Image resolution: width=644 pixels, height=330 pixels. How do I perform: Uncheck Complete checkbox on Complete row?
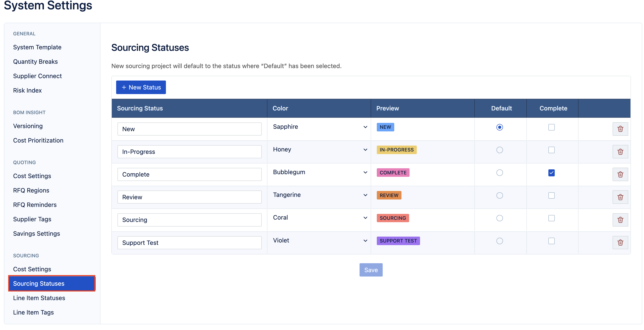click(551, 173)
